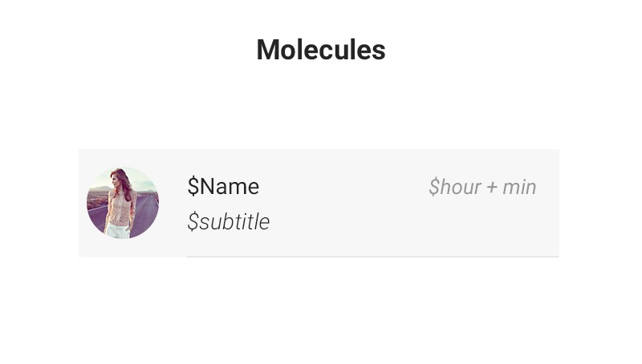Click the word Molecules in the title

(321, 50)
